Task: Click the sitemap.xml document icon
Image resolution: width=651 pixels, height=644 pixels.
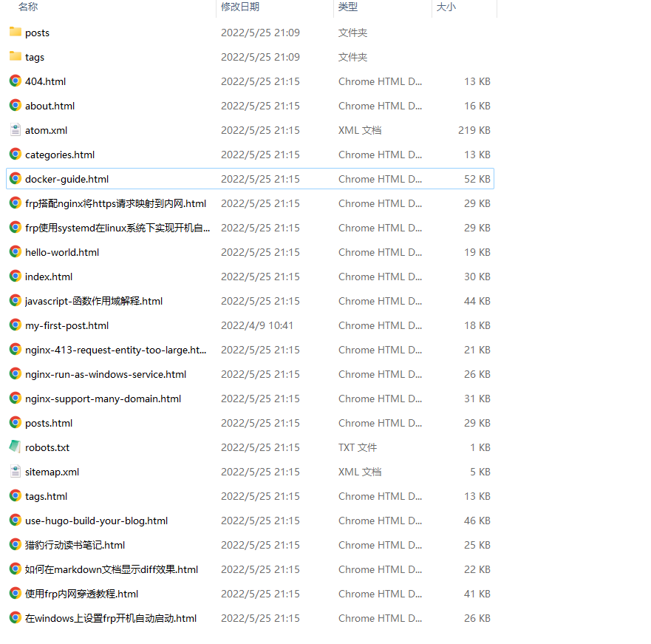Action: click(16, 472)
